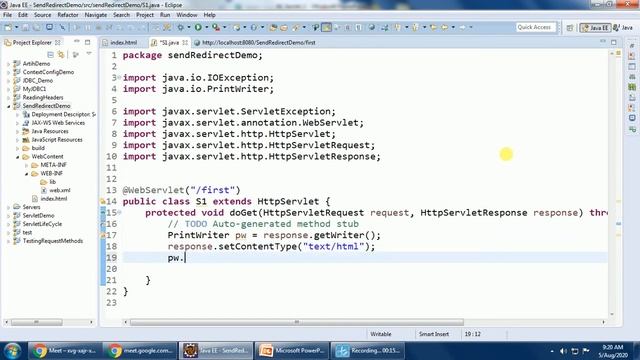
Task: Click the taskbar clock showing 9:20 AM
Action: 612,351
